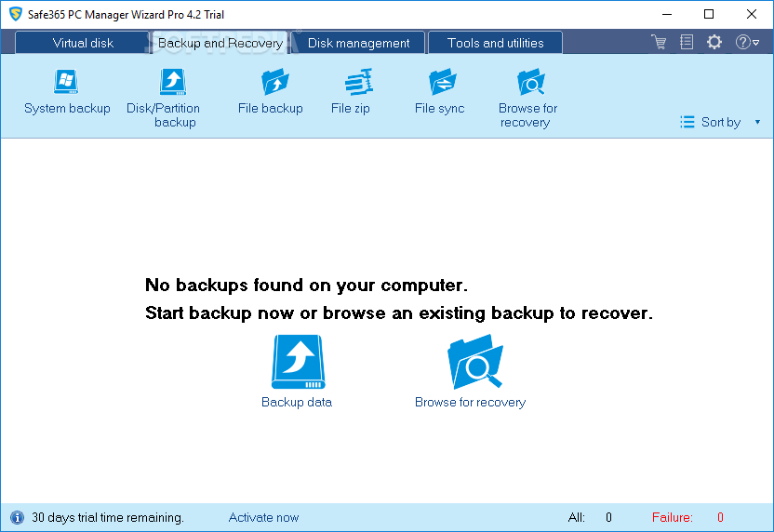Click large Browse for recovery folder icon
The image size is (774, 532).
[474, 362]
